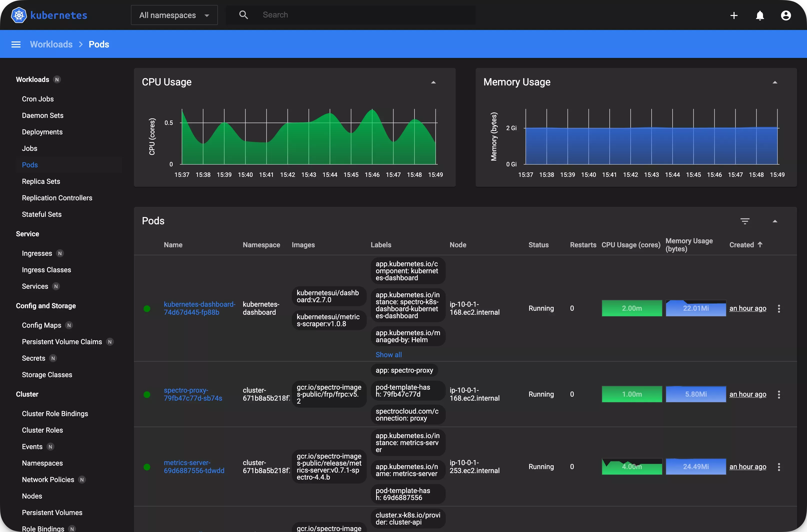This screenshot has width=807, height=532.
Task: Open Replica Sets in sidebar
Action: 41,182
